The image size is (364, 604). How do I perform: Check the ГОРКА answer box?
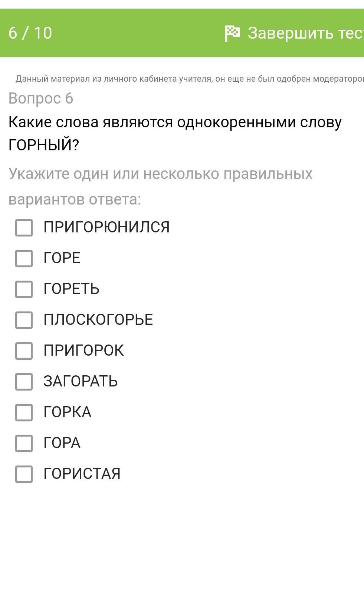(24, 412)
